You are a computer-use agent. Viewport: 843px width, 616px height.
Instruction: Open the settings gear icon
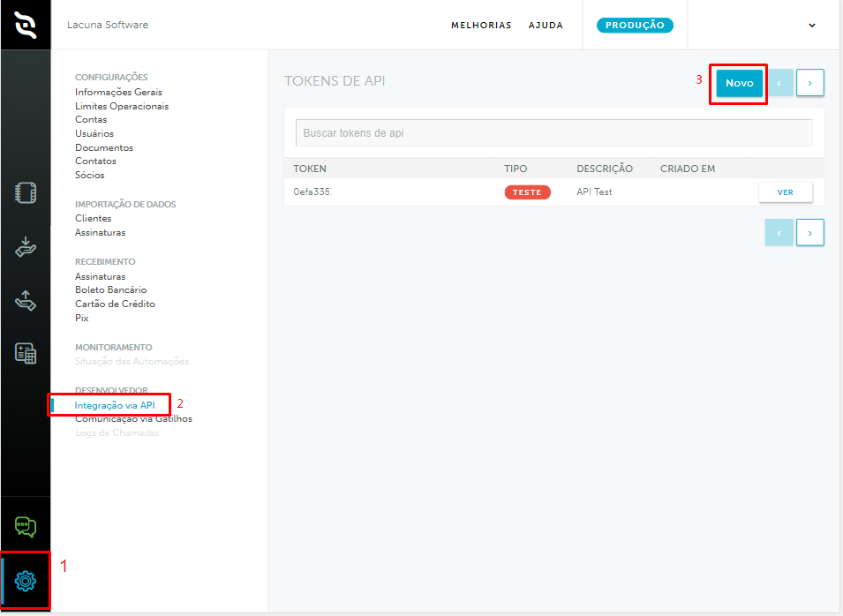[x=26, y=581]
